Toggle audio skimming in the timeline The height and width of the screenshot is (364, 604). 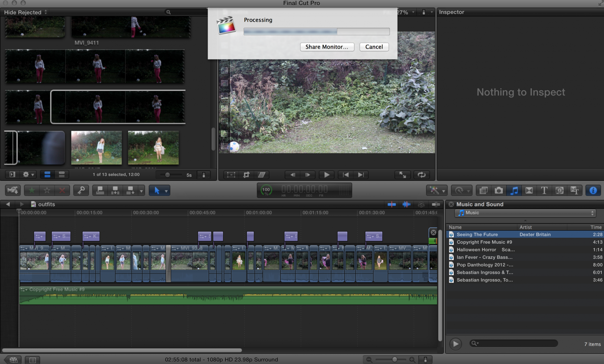point(406,204)
